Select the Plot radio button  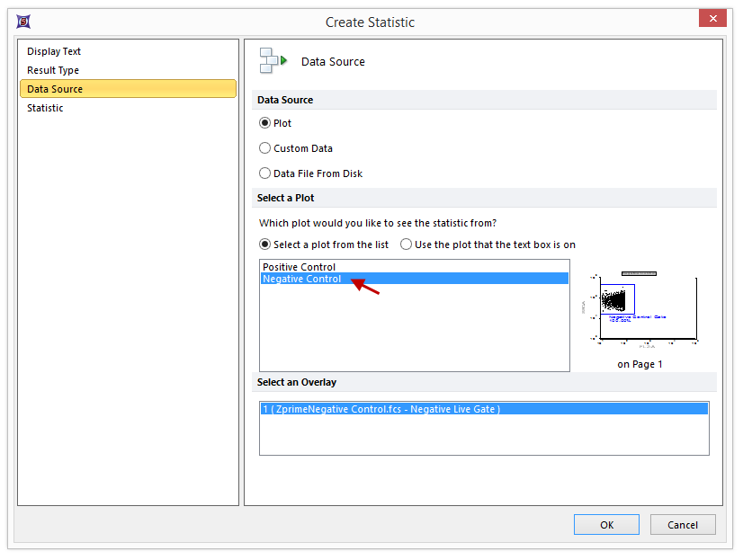coord(264,123)
